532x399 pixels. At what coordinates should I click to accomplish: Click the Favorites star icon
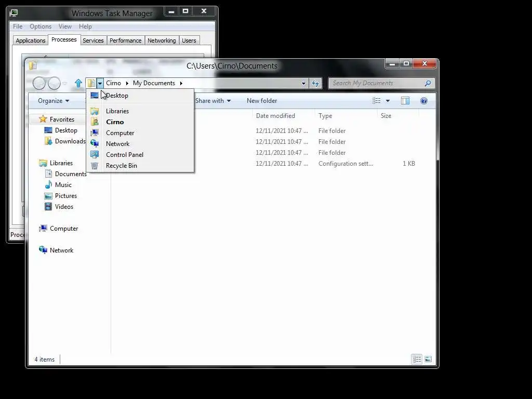click(x=43, y=119)
